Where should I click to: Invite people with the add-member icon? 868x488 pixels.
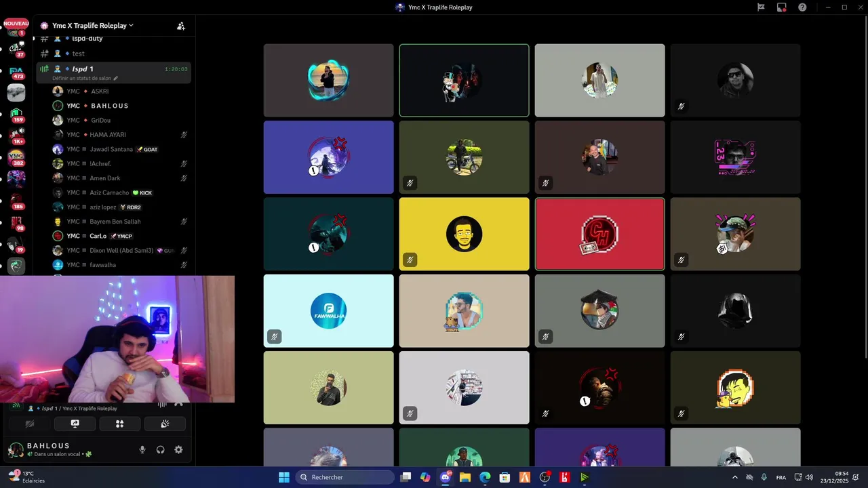[180, 26]
